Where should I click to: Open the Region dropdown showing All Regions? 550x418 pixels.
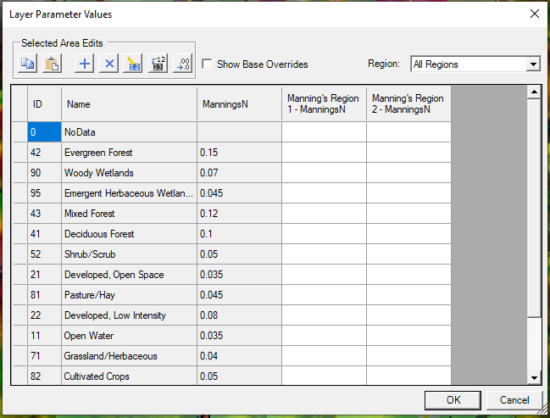pyautogui.click(x=475, y=65)
